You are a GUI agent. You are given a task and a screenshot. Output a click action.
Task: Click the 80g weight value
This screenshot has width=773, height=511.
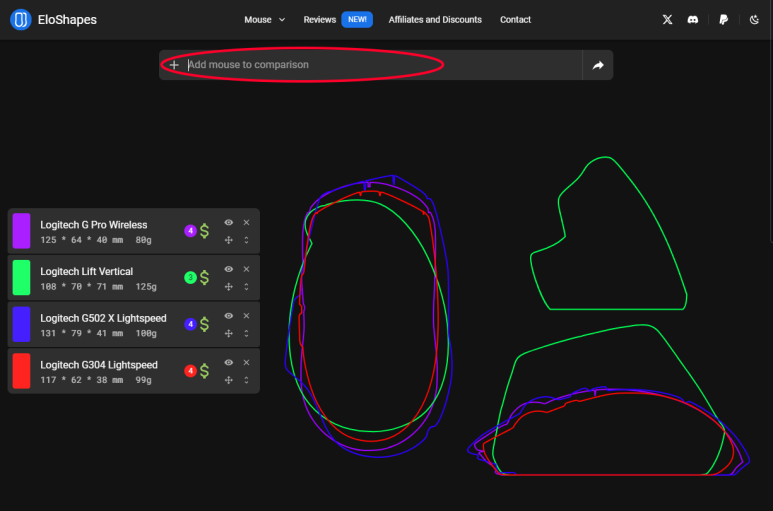(x=143, y=240)
